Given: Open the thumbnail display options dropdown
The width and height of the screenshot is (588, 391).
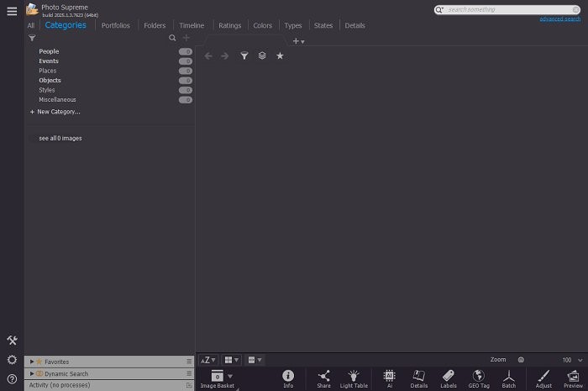Looking at the screenshot, I should tap(255, 360).
